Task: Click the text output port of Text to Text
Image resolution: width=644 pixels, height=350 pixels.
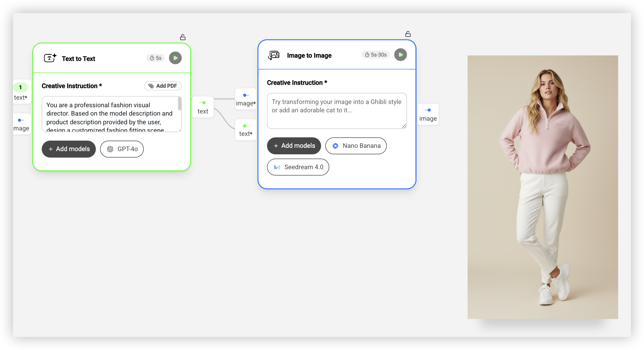Action: point(203,107)
